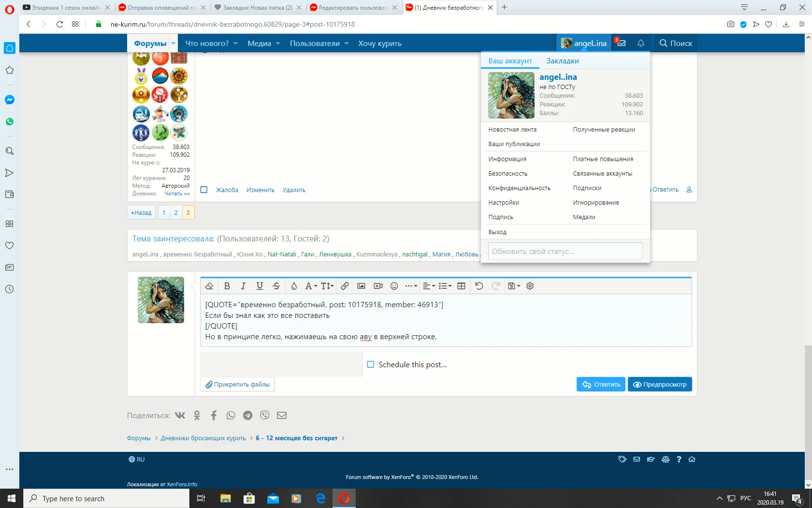Apply underline formatting in the editor

click(x=260, y=286)
